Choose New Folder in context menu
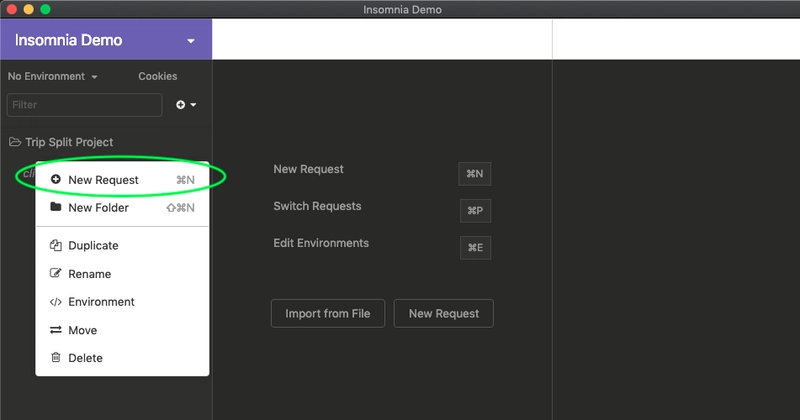This screenshot has width=800, height=420. pyautogui.click(x=122, y=208)
